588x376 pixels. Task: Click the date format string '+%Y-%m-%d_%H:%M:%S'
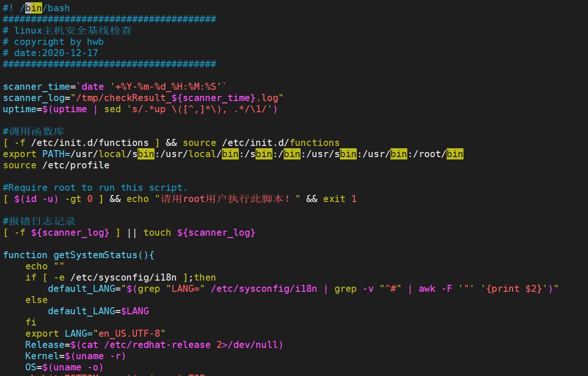pos(166,87)
